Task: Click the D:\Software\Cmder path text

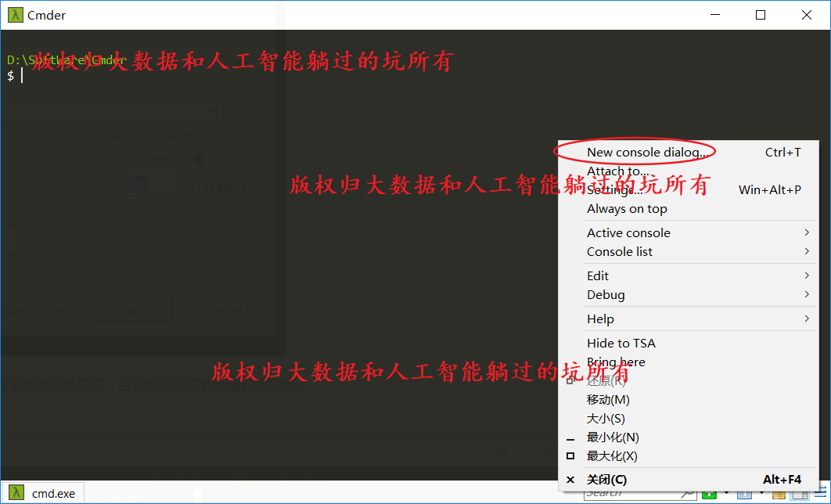Action: coord(67,60)
